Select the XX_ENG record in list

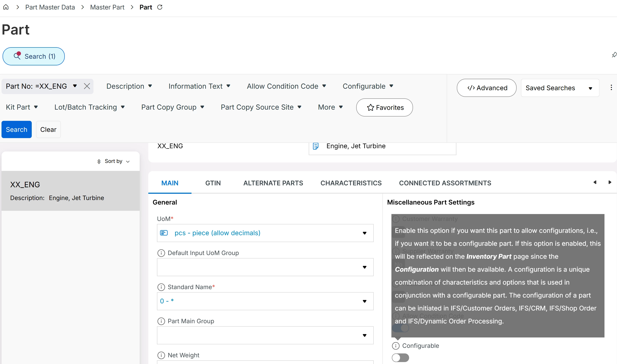(70, 191)
